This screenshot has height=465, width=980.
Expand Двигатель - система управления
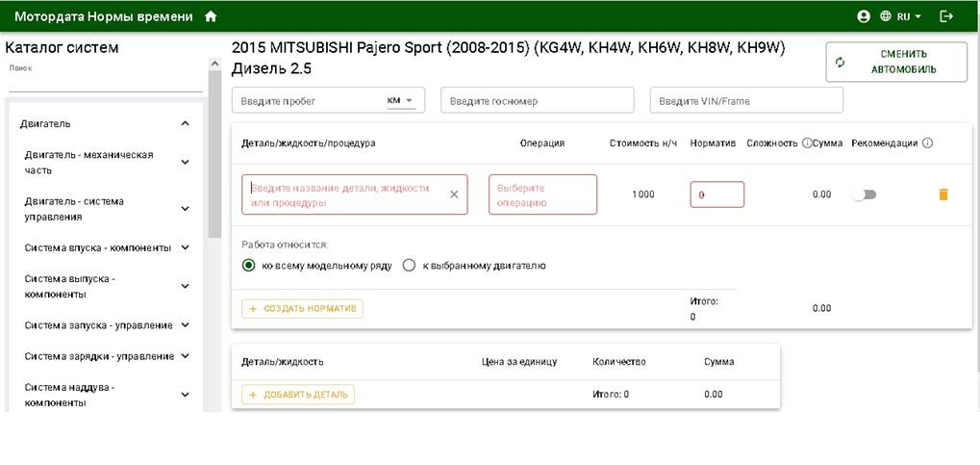click(x=185, y=209)
